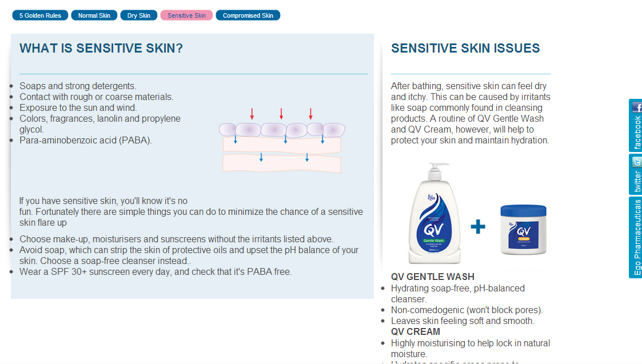The height and width of the screenshot is (364, 642).
Task: Switch to the Dry Skin tab
Action: [138, 15]
